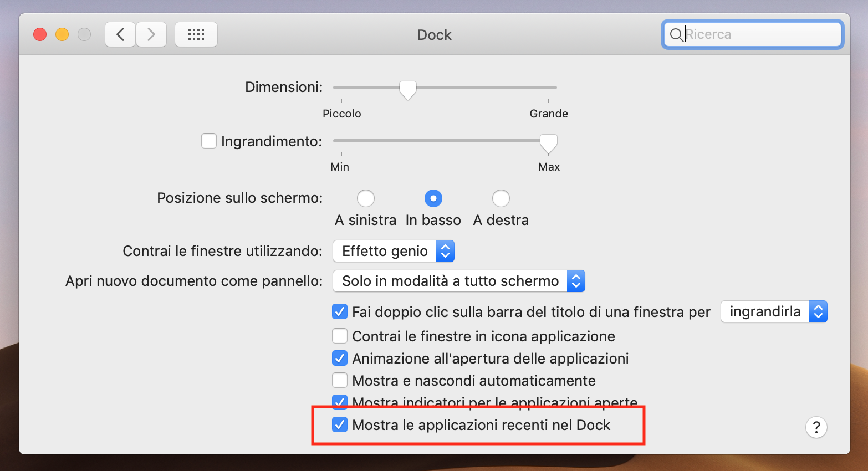Screen dimensions: 868x471
Task: Uncheck Mostra le applicazioni recenti nel Dock
Action: (340, 424)
